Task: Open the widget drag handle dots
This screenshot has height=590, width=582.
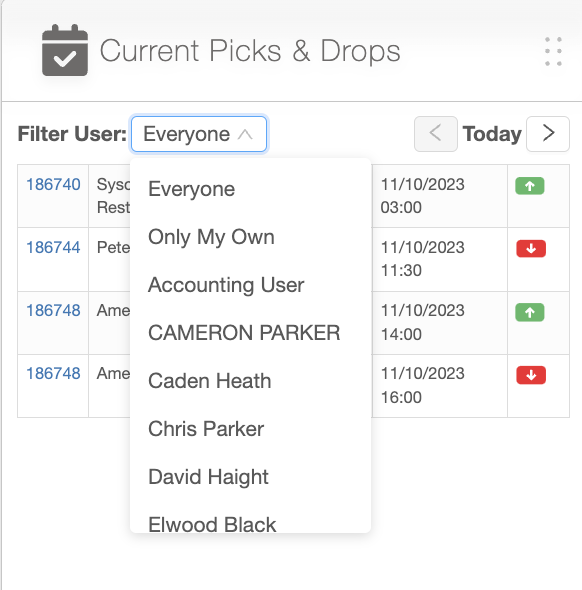Action: (553, 52)
